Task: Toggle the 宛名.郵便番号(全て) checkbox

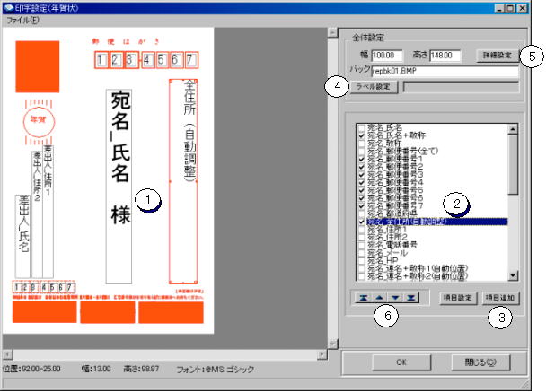Action: pos(361,151)
